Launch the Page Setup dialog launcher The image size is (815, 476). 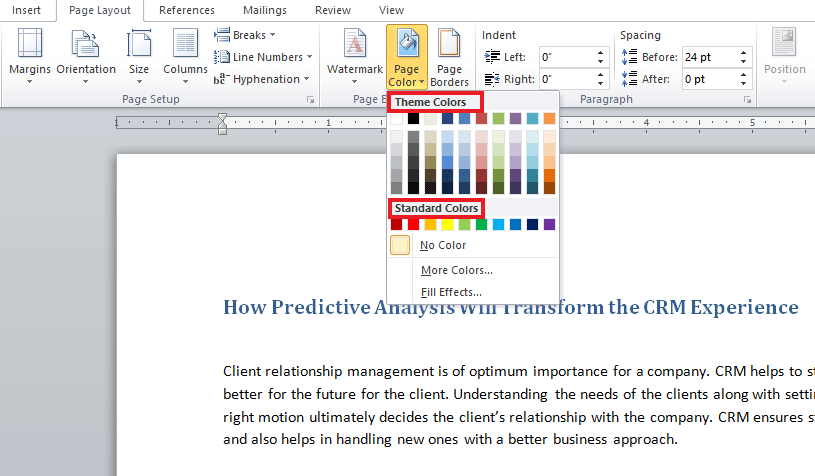point(310,99)
